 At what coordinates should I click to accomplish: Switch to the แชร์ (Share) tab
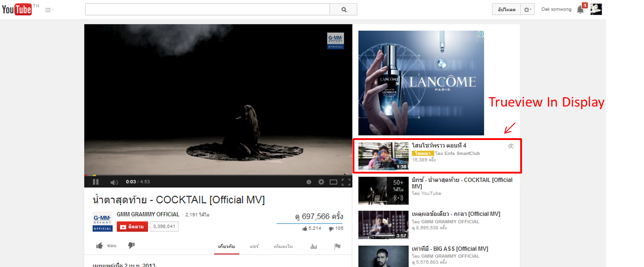(254, 246)
